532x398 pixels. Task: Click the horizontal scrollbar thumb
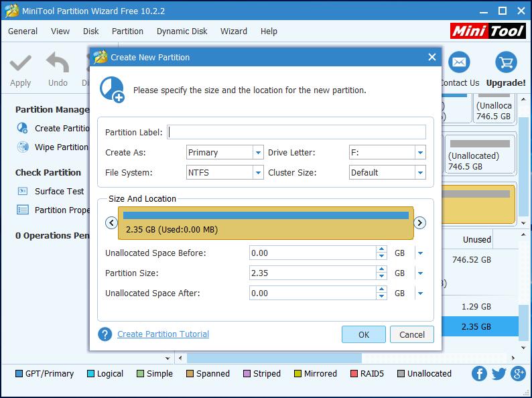274,358
